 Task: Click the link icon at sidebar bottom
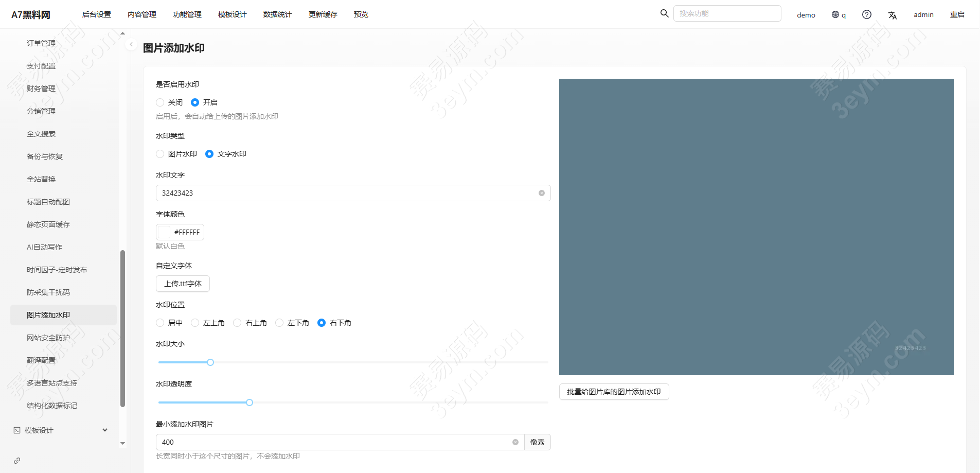pyautogui.click(x=17, y=461)
